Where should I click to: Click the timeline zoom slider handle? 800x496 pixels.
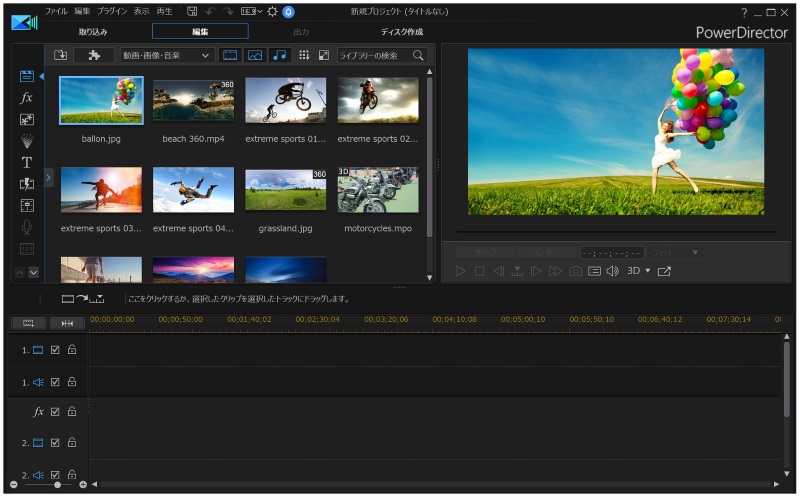[57, 484]
